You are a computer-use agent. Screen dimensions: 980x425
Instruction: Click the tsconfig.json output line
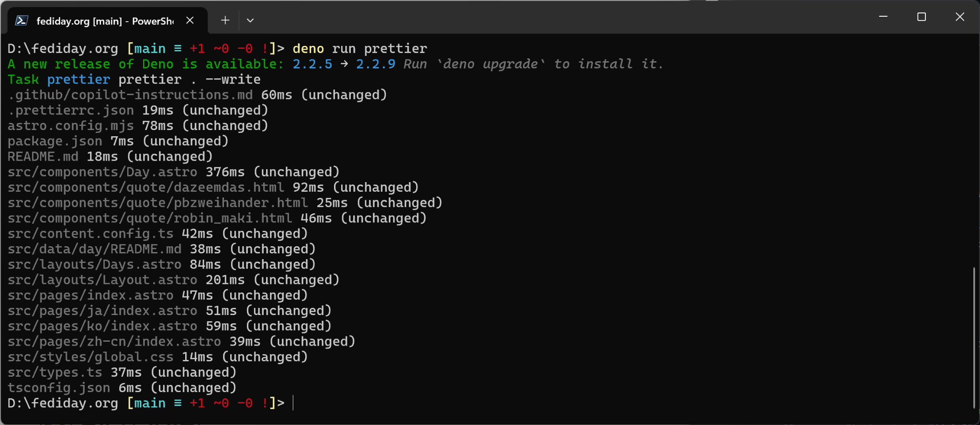pos(59,388)
